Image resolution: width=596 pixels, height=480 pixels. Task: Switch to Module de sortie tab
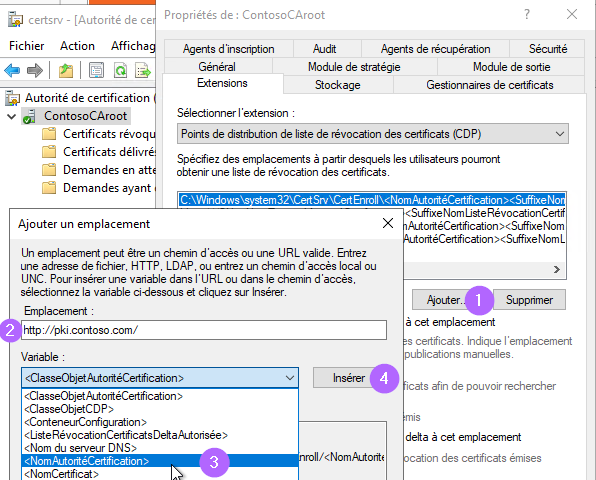click(x=511, y=67)
